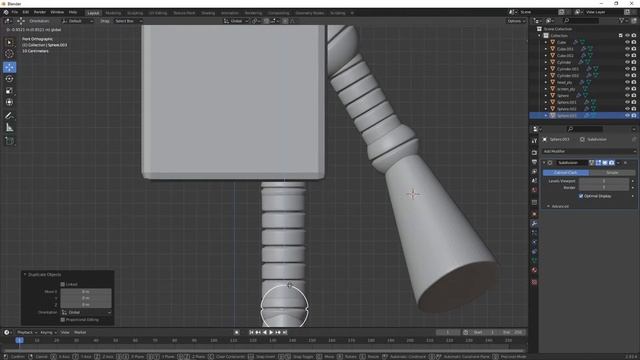Screen dimensions: 640x360
Task: Open the Modifier properties wrench tab
Action: (534, 223)
